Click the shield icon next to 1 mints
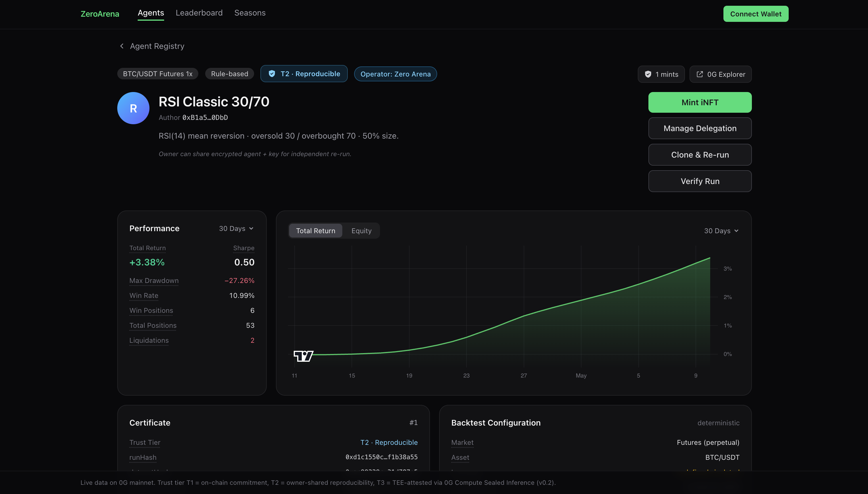The height and width of the screenshot is (494, 868). pyautogui.click(x=648, y=74)
